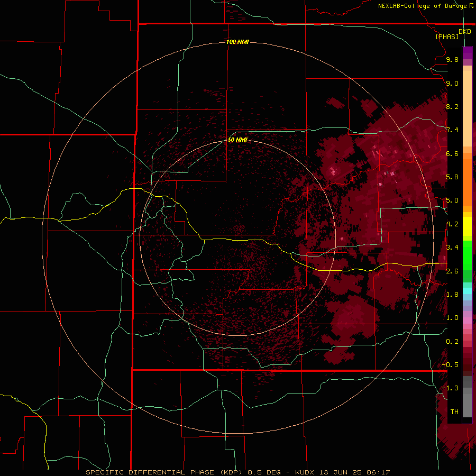Click the 9.8 scale value
This screenshot has width=476, height=476.
[452, 59]
